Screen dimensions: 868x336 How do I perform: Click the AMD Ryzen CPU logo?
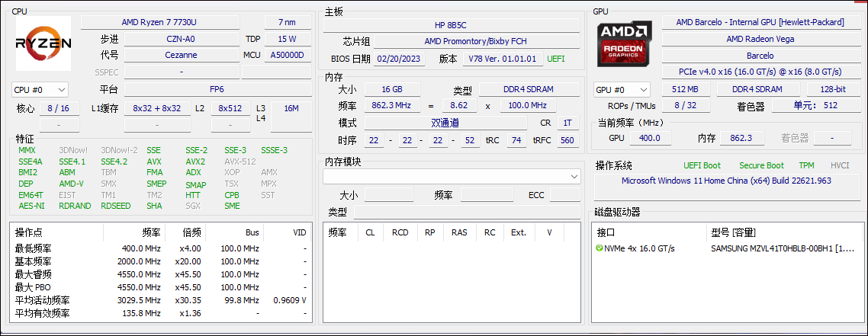[43, 43]
